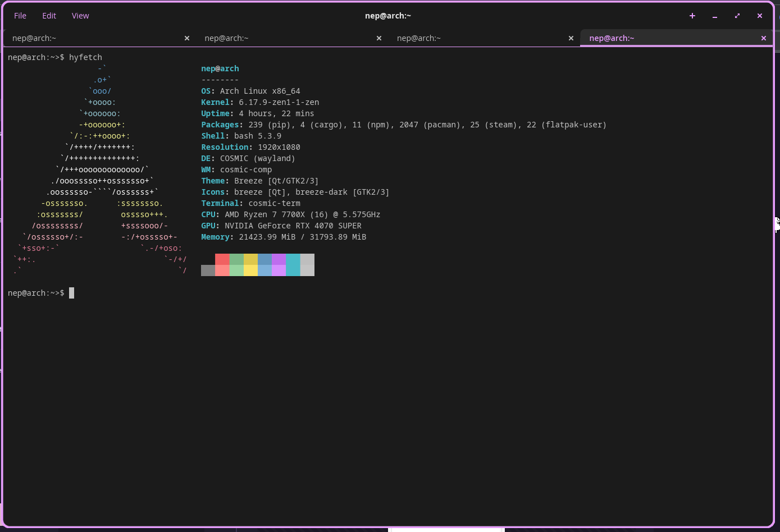
Task: Open the File menu
Action: (x=20, y=16)
